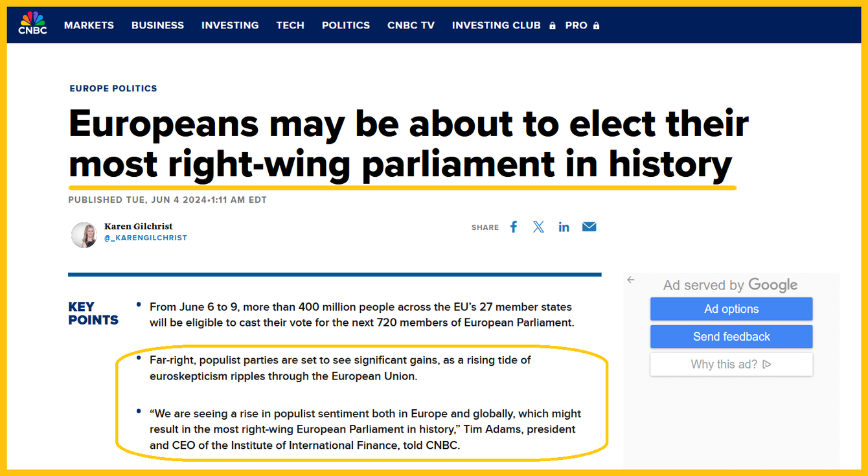Click the author profile photo
Image resolution: width=868 pixels, height=476 pixels.
point(84,234)
